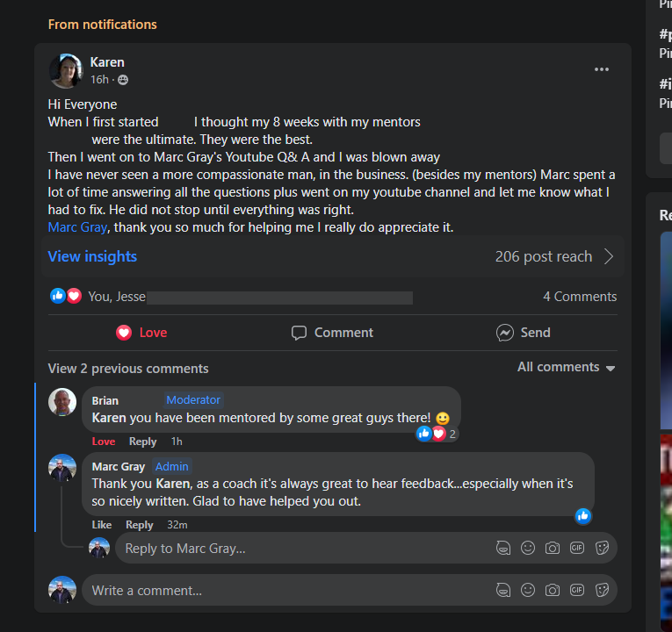
Task: Click emoji icon in Reply to Marc Gray box
Action: (528, 548)
